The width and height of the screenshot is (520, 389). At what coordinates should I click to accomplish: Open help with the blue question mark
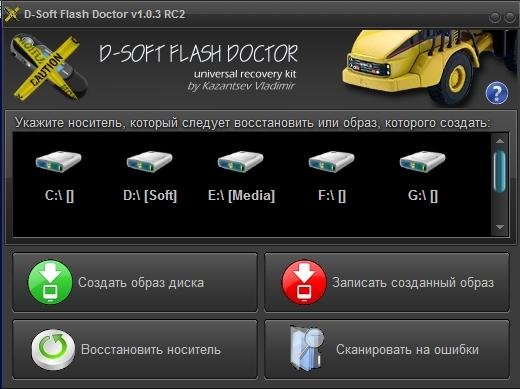coord(497,93)
